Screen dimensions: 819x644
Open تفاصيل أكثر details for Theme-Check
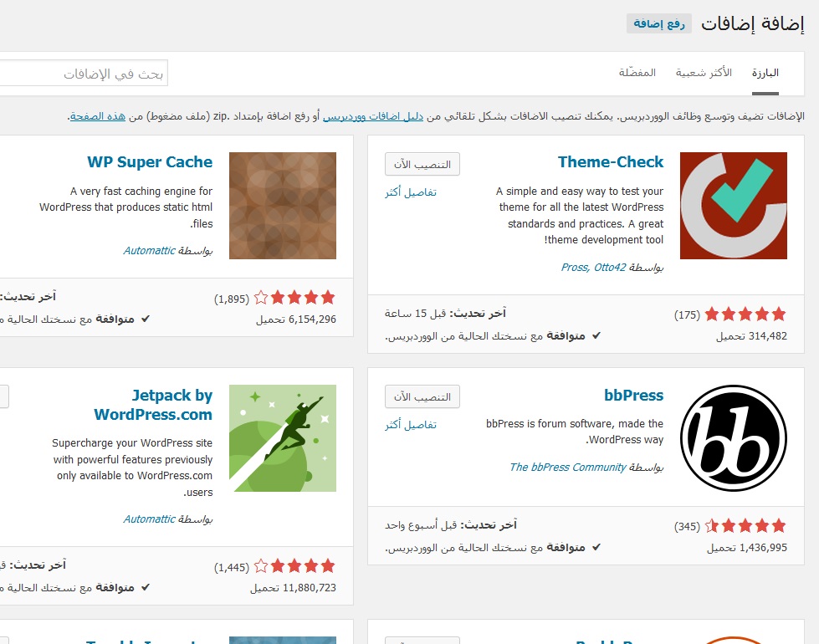coord(411,192)
